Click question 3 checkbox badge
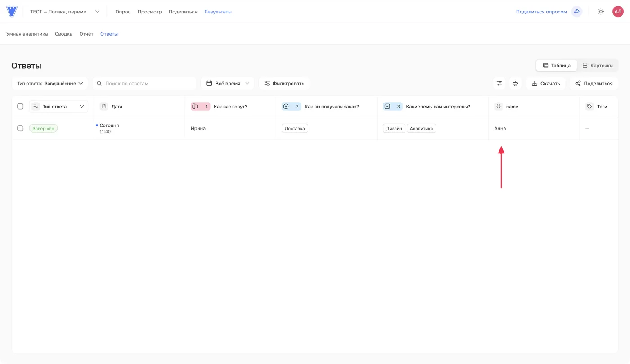This screenshot has height=364, width=630. pos(392,107)
